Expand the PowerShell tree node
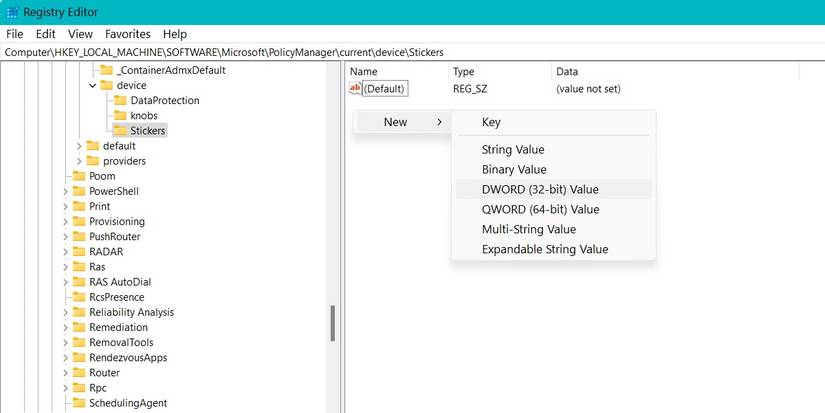The image size is (825, 413). point(65,192)
